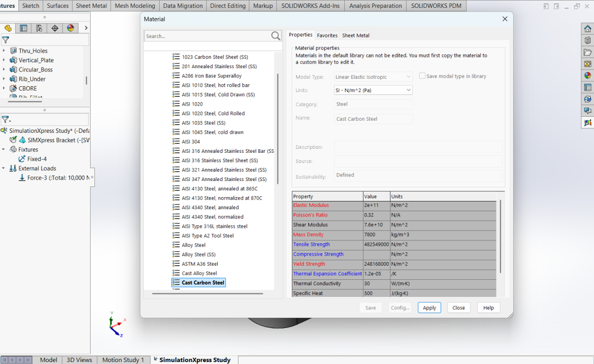Enable Save model type in library
This screenshot has height=364, width=594.
pos(422,75)
